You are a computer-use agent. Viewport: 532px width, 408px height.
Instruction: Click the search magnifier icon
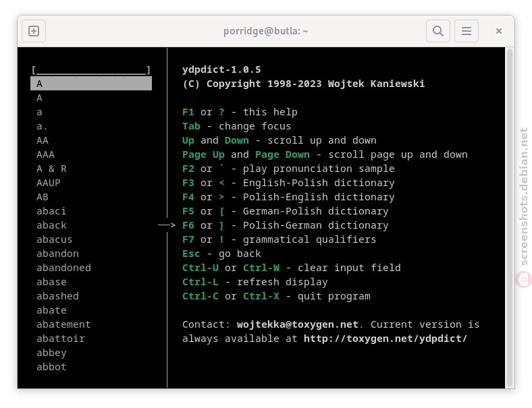click(x=438, y=31)
